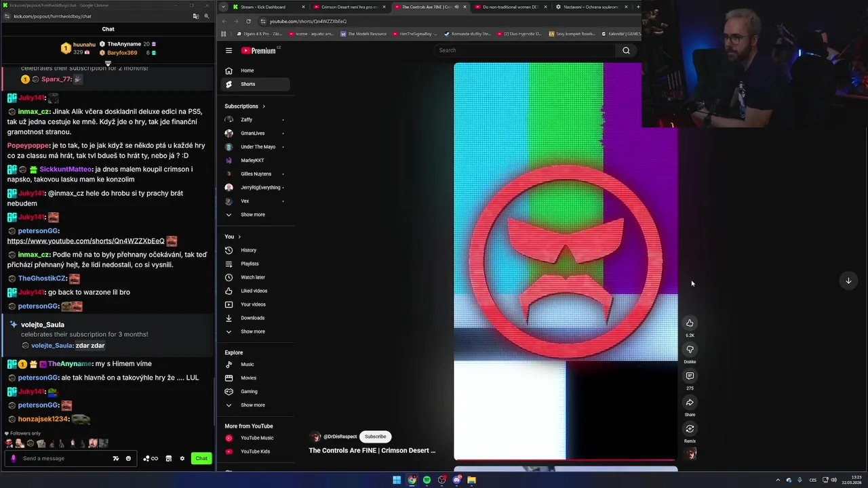Open the Chrome tab search dropdown arrow
Image resolution: width=868 pixels, height=488 pixels.
pyautogui.click(x=223, y=7)
